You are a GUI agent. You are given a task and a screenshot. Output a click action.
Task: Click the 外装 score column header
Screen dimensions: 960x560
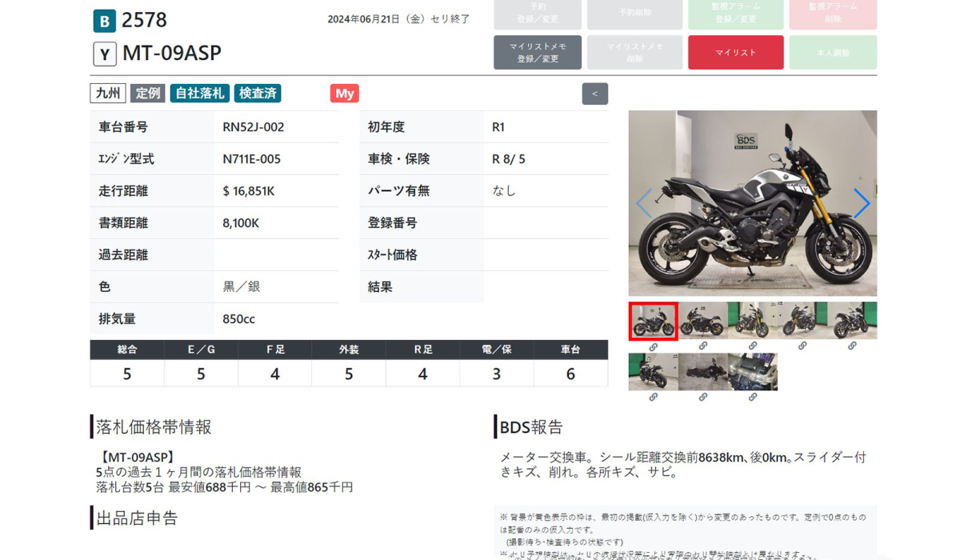tap(349, 350)
